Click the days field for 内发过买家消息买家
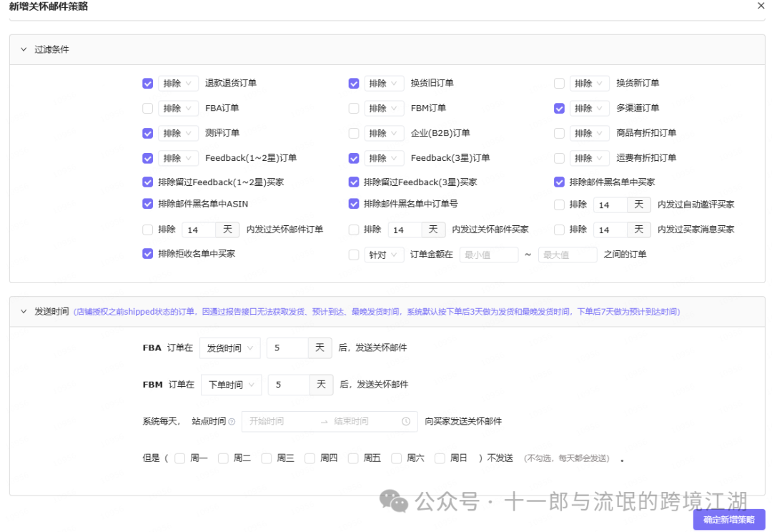This screenshot has height=532, width=772. [x=610, y=230]
